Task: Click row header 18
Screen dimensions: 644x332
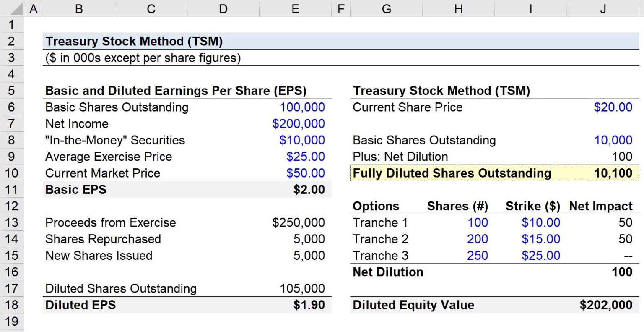Action: pos(12,305)
